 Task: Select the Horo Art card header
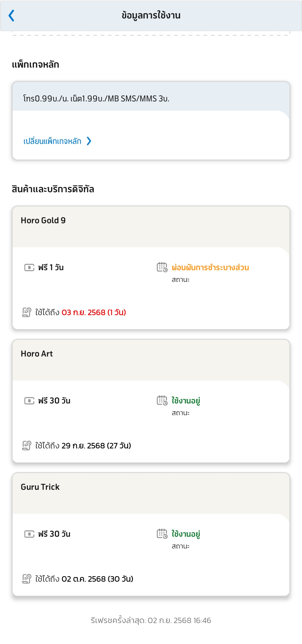click(x=151, y=360)
